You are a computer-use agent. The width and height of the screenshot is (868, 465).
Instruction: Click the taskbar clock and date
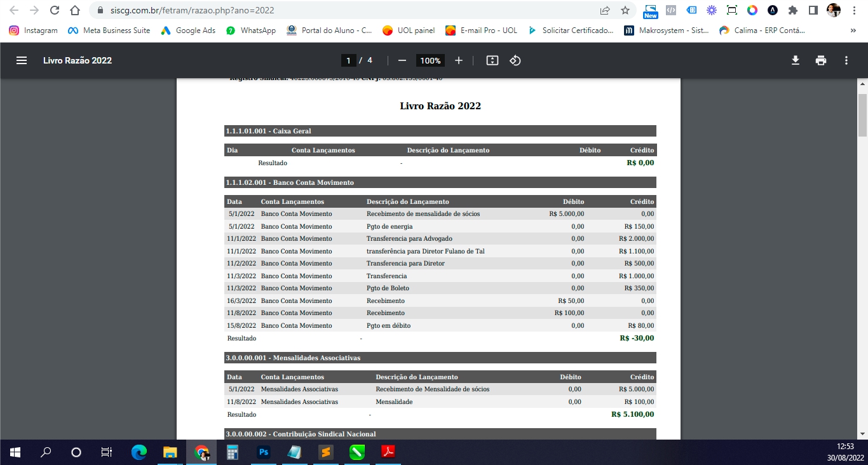click(x=845, y=452)
